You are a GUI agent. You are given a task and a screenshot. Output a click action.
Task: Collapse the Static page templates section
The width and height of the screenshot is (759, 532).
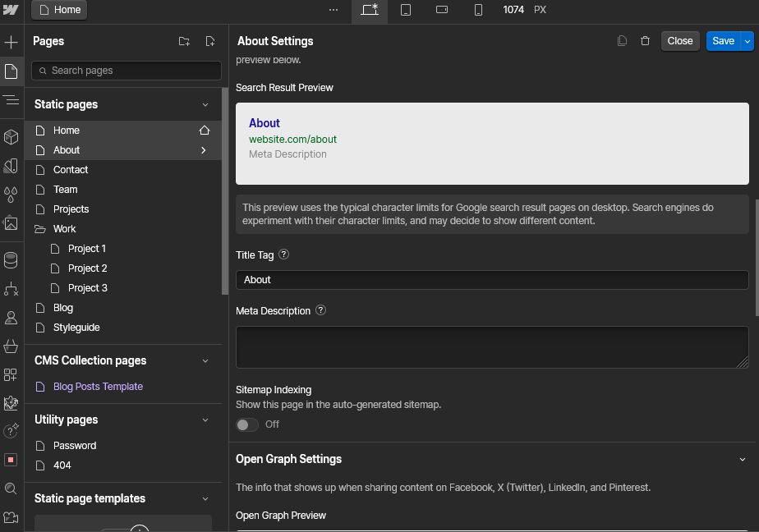205,499
